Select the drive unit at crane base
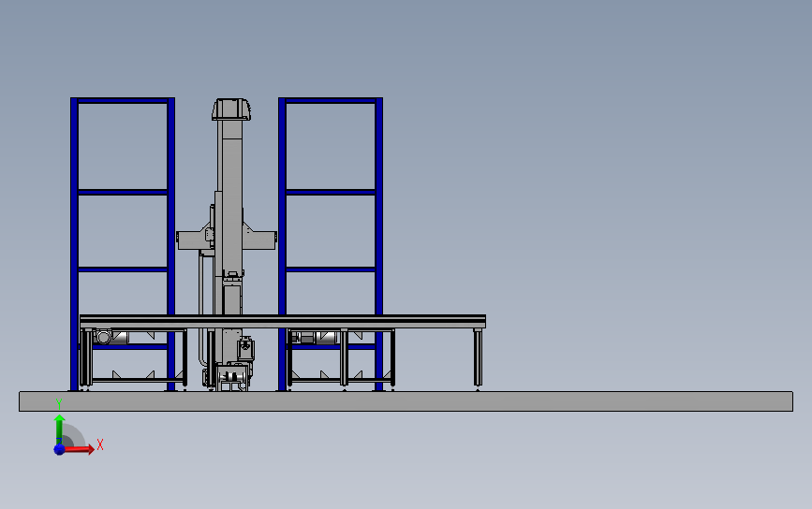 click(234, 376)
